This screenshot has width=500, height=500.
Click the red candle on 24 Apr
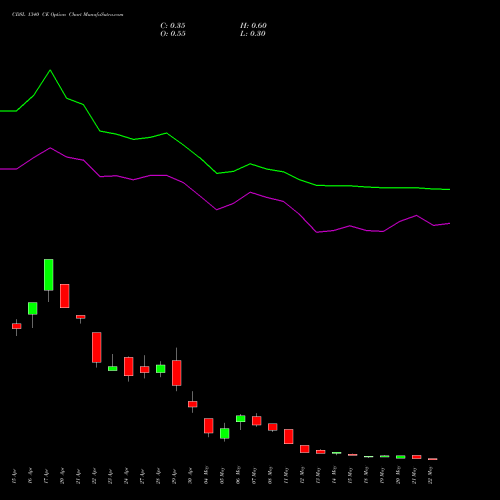click(x=129, y=367)
